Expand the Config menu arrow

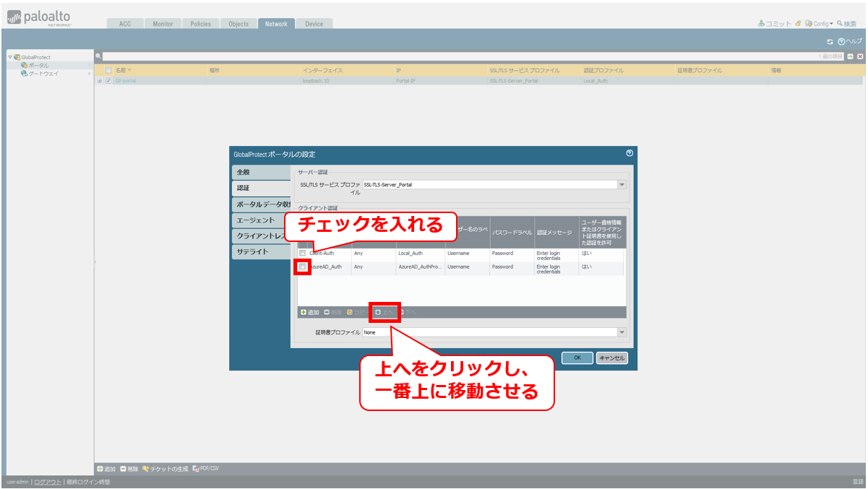click(x=831, y=24)
